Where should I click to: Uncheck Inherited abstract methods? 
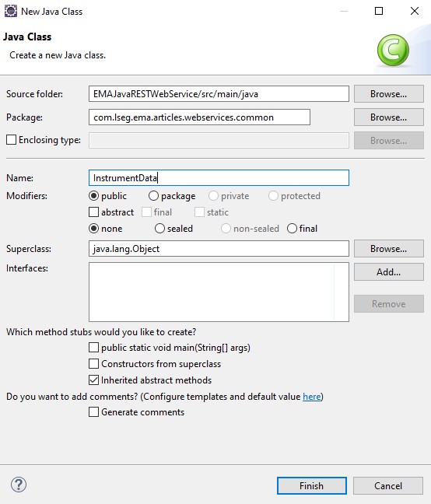click(93, 380)
